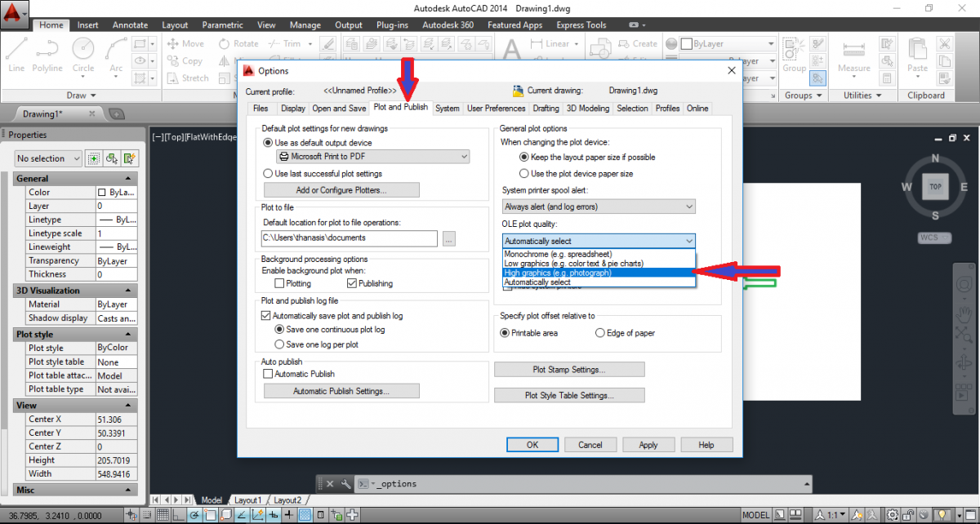Click the wrench customize icon on command line
The height and width of the screenshot is (524, 980).
pyautogui.click(x=345, y=483)
